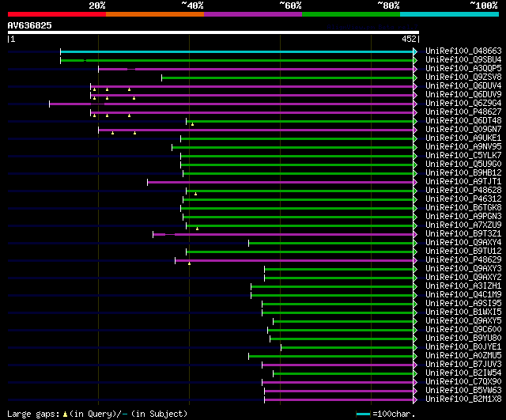
Task: Select UniRef100_Q6DT48 label
Action: point(463,121)
